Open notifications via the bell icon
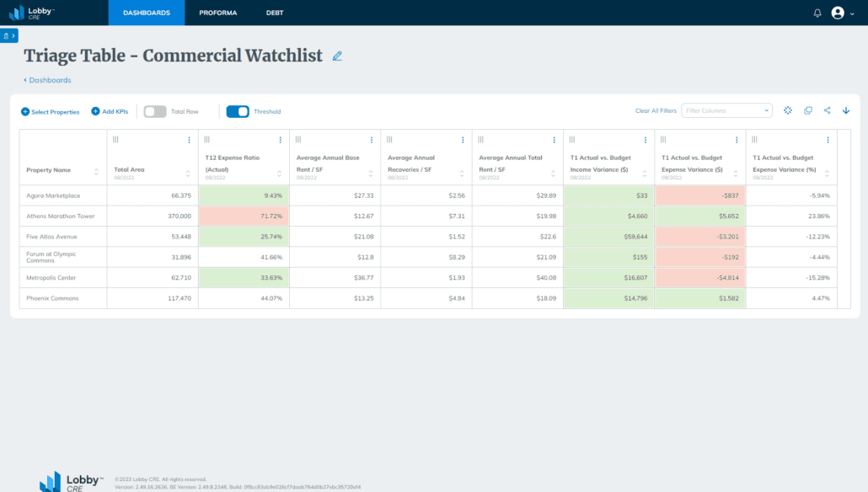The width and height of the screenshot is (868, 492). click(816, 12)
